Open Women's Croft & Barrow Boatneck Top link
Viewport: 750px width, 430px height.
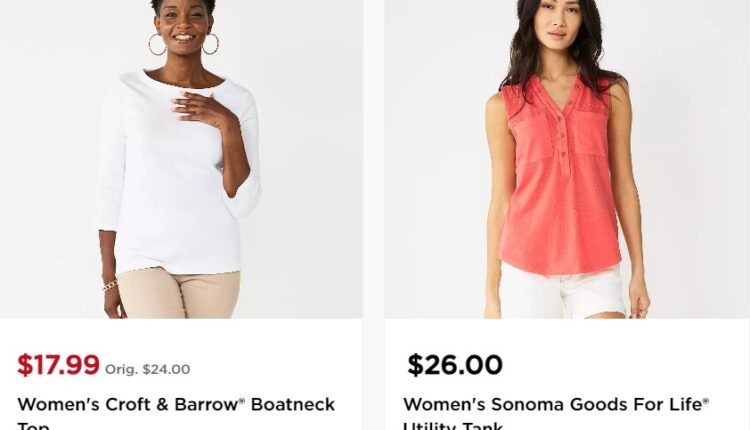tap(176, 405)
